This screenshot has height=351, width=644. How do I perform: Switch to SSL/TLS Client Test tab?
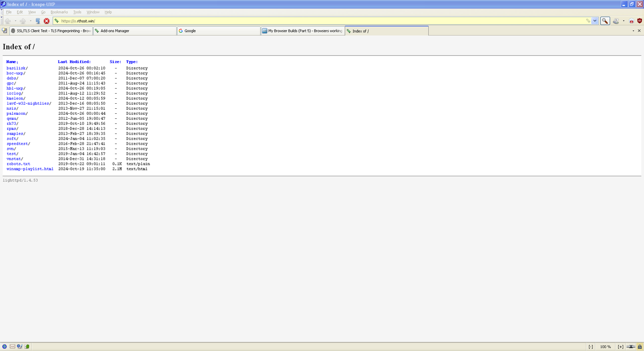point(51,31)
